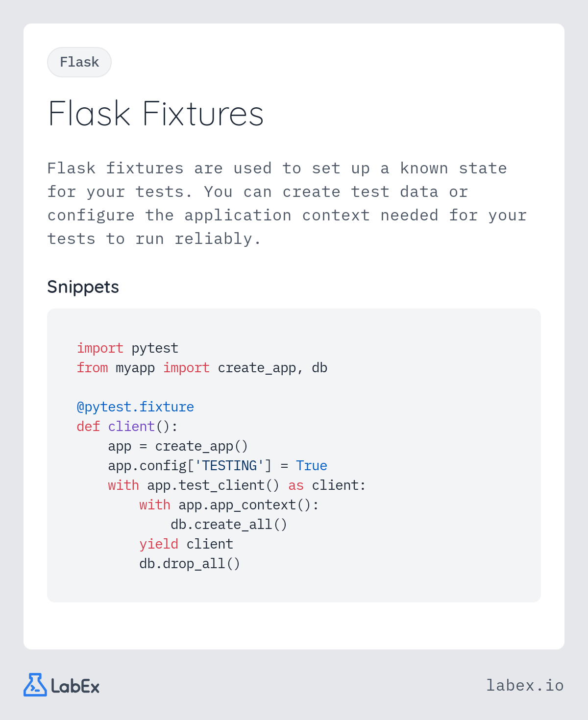Image resolution: width=588 pixels, height=720 pixels.
Task: Click the @pytest.fixture decorator line
Action: coord(135,407)
